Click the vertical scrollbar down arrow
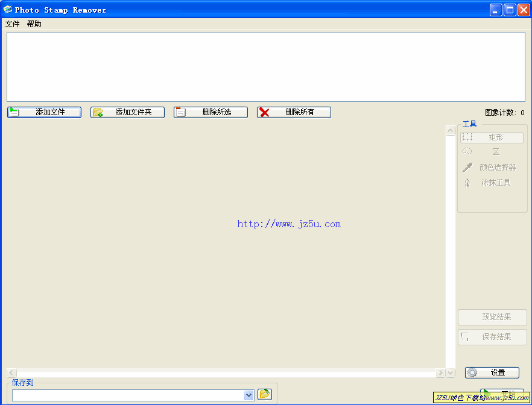 [450, 373]
